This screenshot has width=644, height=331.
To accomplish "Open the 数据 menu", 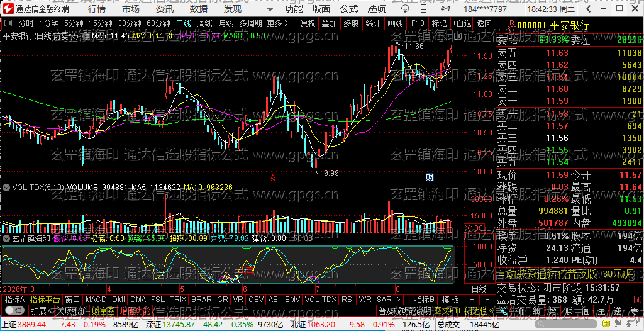I will pyautogui.click(x=199, y=9).
